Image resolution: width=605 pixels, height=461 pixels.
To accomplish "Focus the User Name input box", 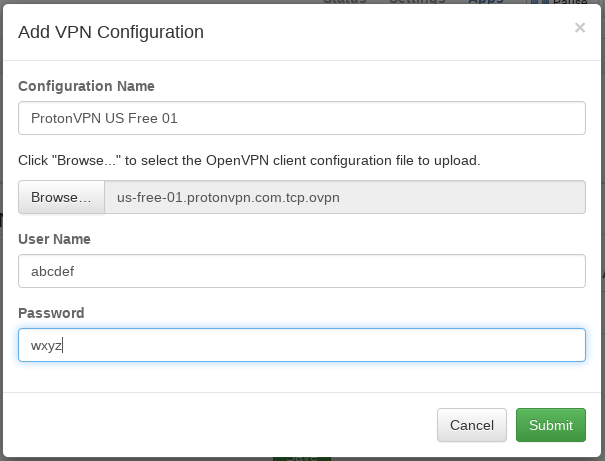I will point(301,271).
